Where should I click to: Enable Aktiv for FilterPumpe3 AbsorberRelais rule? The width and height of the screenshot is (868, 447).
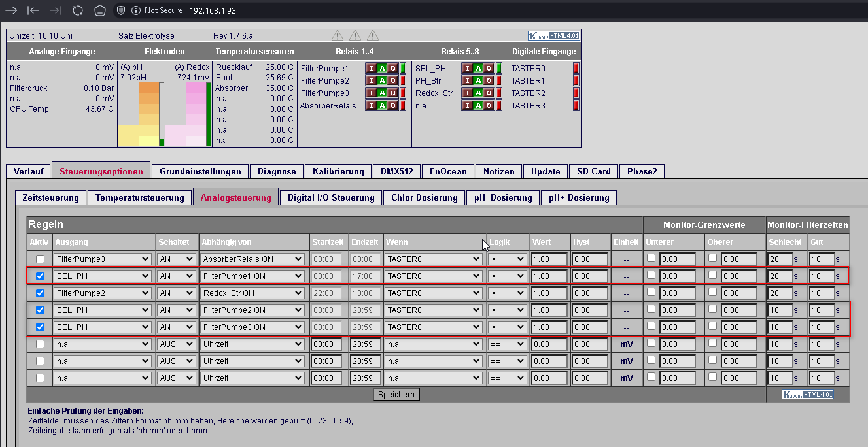40,259
